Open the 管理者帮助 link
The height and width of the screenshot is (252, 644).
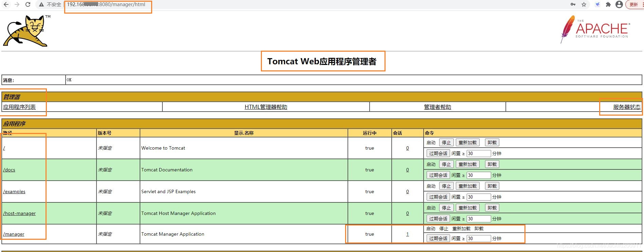coord(437,107)
